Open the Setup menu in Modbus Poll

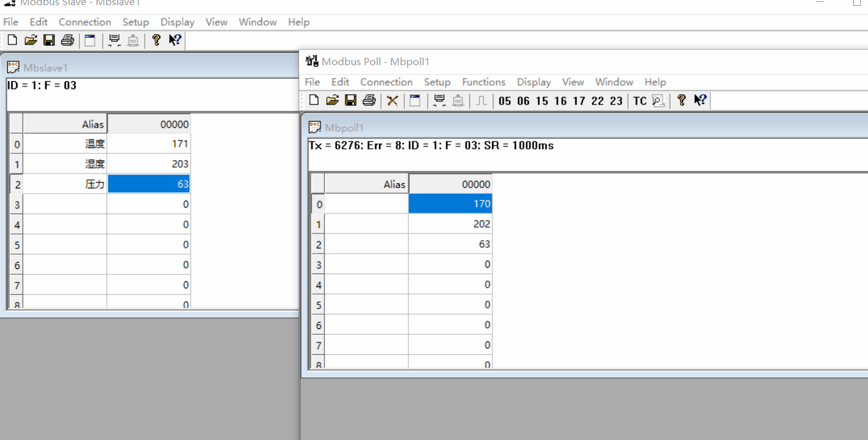pos(437,82)
